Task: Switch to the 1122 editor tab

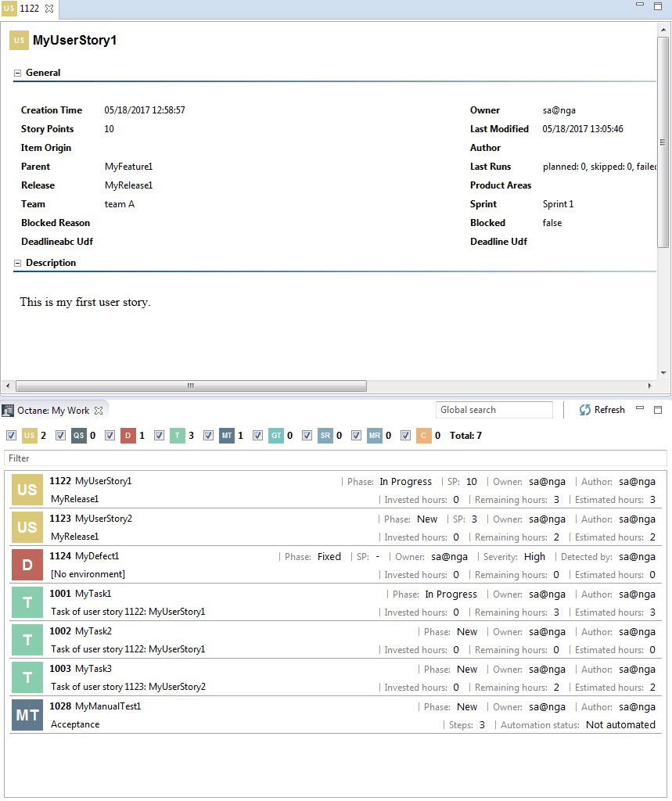Action: [x=28, y=9]
